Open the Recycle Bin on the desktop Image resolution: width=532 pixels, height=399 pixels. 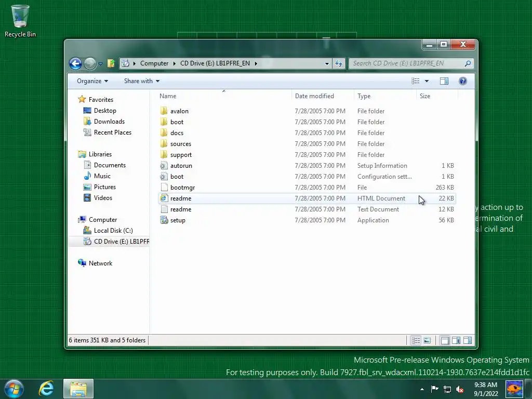[x=20, y=21]
